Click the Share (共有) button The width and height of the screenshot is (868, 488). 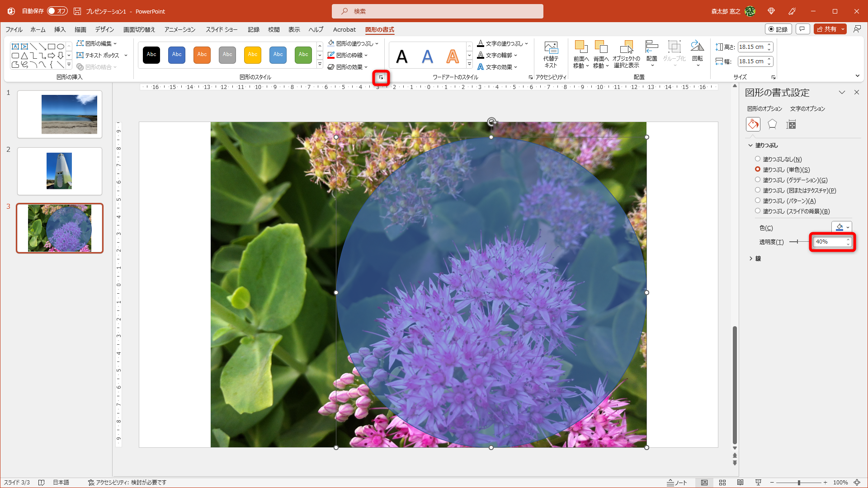pyautogui.click(x=826, y=29)
